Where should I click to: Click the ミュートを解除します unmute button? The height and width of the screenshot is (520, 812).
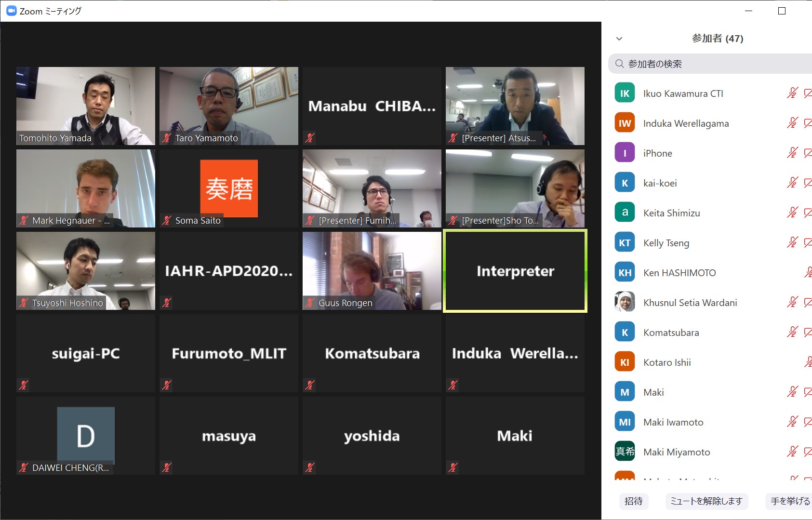point(706,501)
